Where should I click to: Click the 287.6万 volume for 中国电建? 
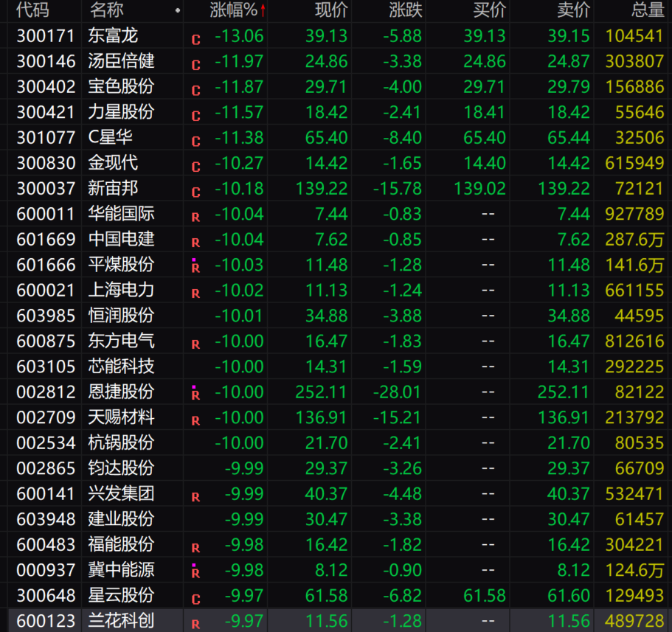point(634,240)
